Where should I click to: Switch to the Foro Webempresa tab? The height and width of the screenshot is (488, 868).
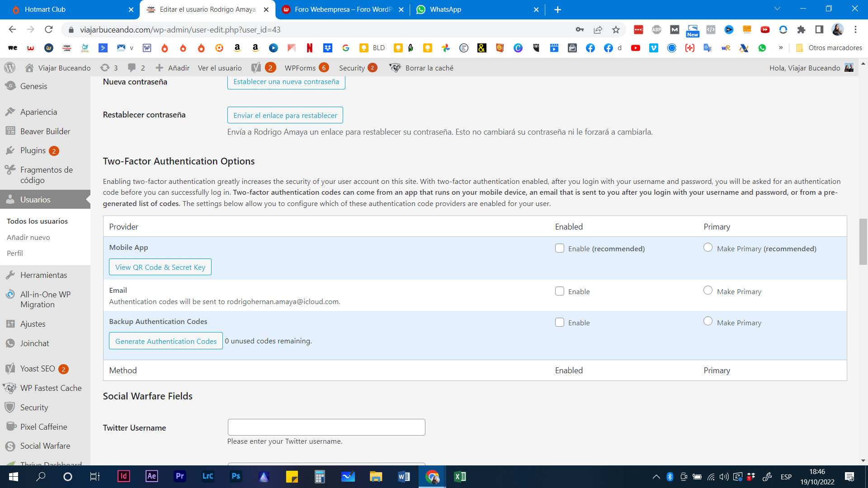coord(341,9)
